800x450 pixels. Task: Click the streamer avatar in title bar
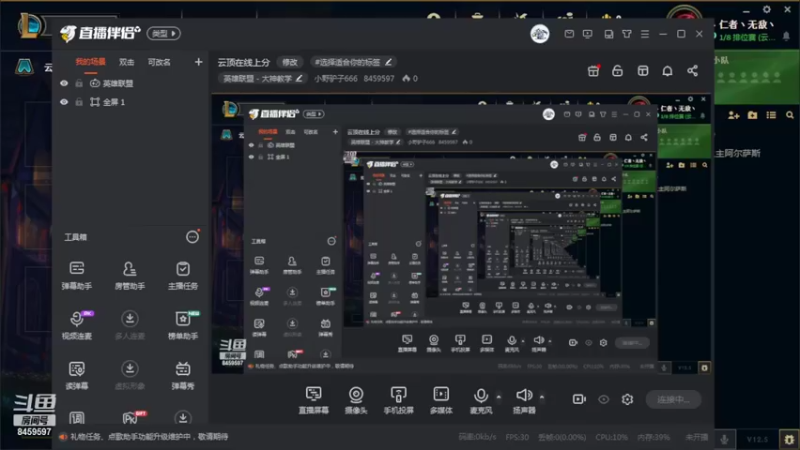[x=540, y=34]
